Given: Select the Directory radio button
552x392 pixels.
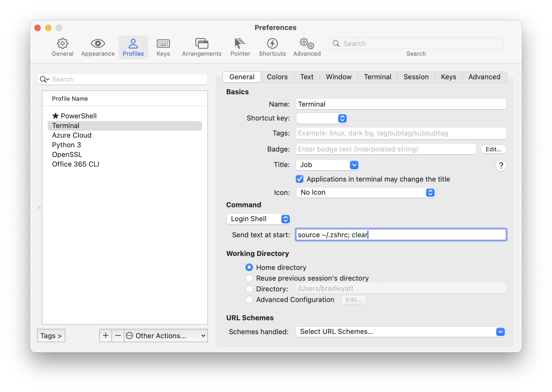Looking at the screenshot, I should 249,289.
